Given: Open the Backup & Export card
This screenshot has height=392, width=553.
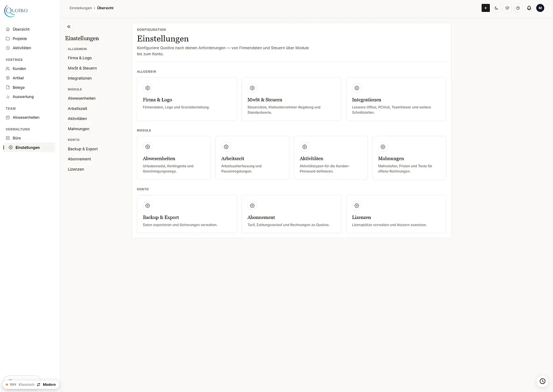Looking at the screenshot, I should tap(187, 214).
